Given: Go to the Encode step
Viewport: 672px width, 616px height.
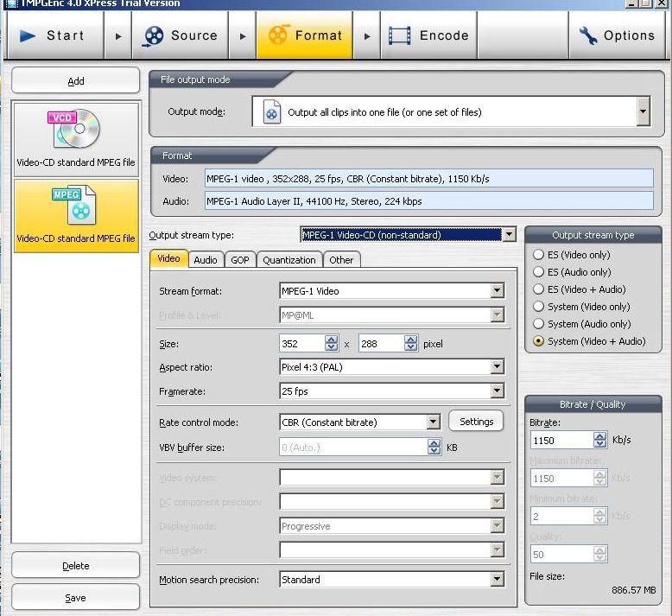Looking at the screenshot, I should 428,35.
